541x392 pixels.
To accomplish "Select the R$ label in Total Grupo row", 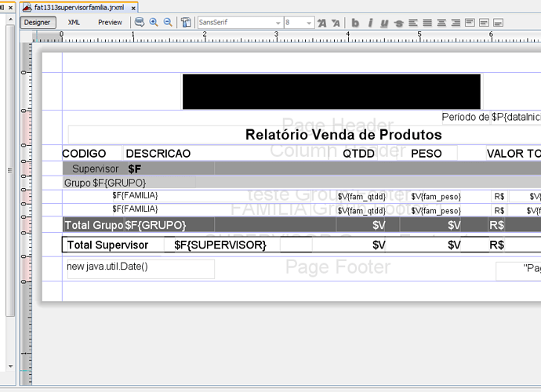I will pyautogui.click(x=497, y=225).
